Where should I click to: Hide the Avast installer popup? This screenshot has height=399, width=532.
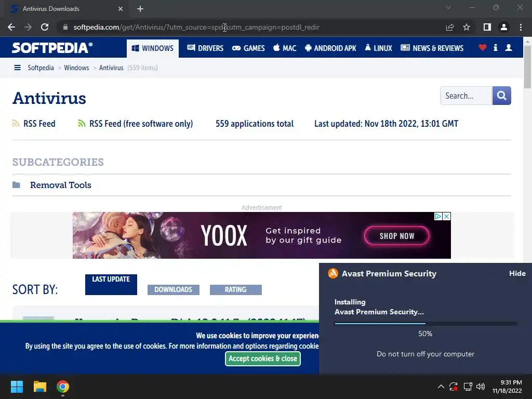(x=517, y=273)
